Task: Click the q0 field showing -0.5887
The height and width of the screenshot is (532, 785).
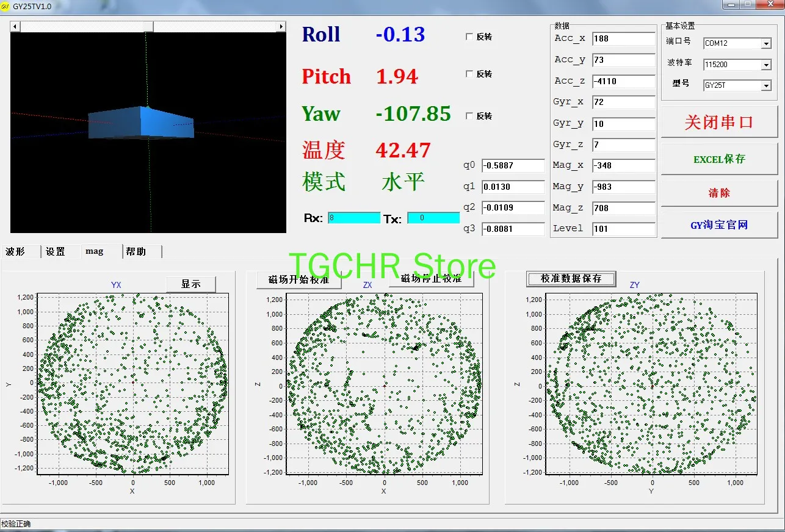Action: (513, 165)
